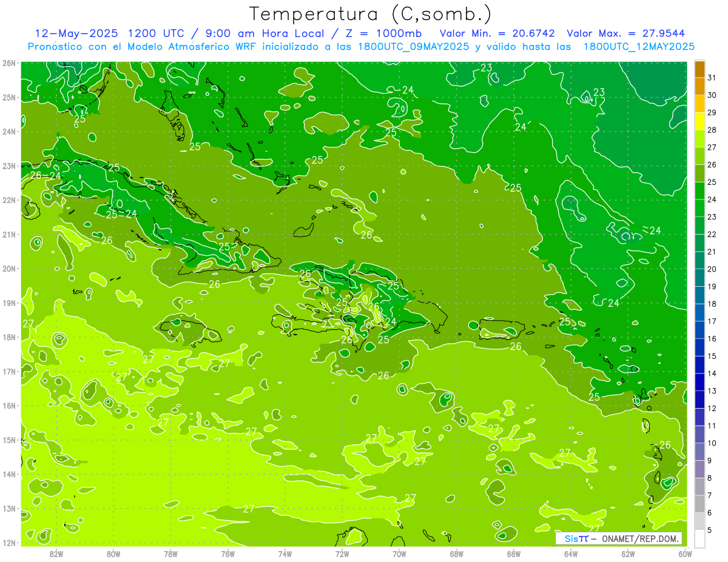
Task: Click the '25-24' contour label over western Cuba
Action: [x=121, y=214]
